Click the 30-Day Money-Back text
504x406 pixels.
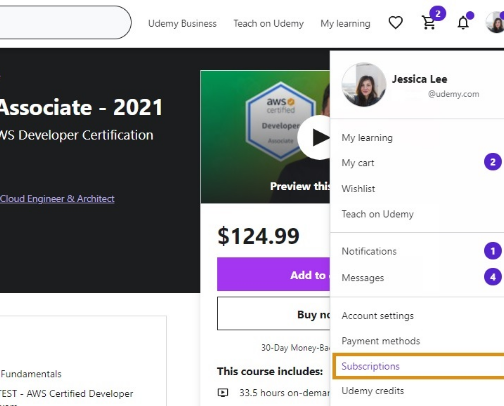pos(295,348)
